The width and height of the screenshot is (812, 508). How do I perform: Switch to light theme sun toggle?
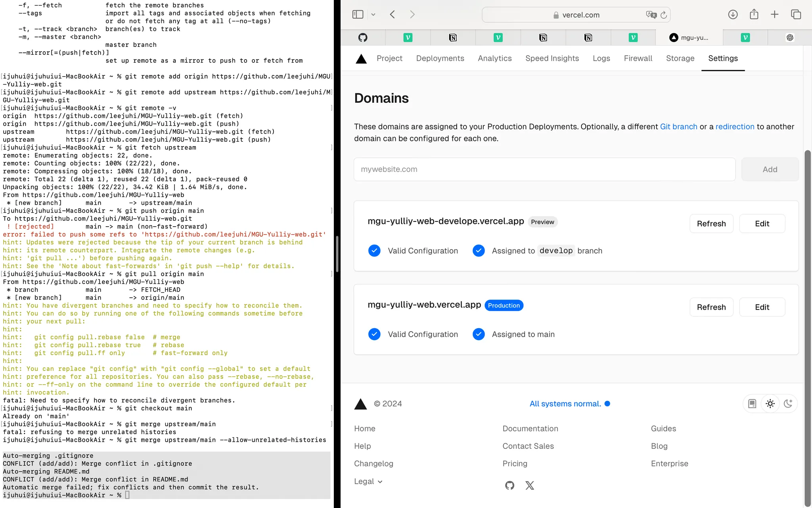770,404
